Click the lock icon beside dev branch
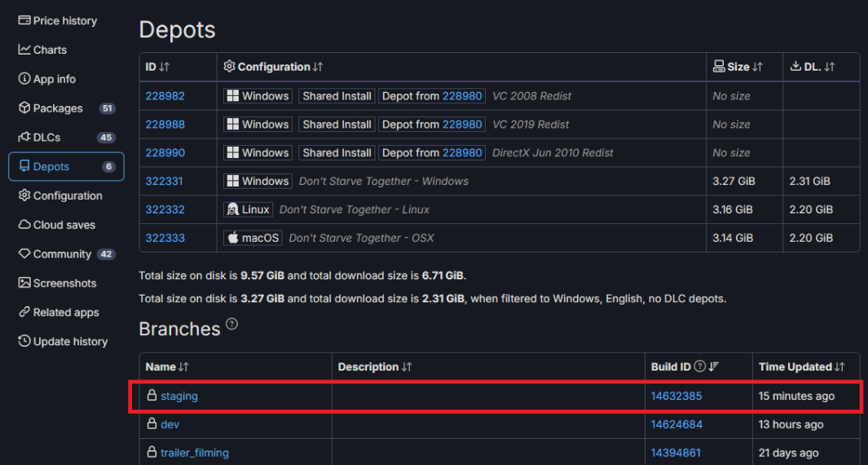Image resolution: width=868 pixels, height=465 pixels. click(152, 424)
